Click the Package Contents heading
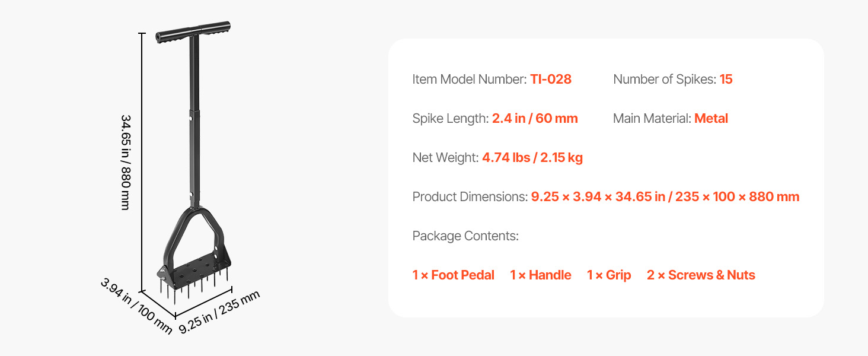Viewport: 868px width, 356px height. click(465, 236)
